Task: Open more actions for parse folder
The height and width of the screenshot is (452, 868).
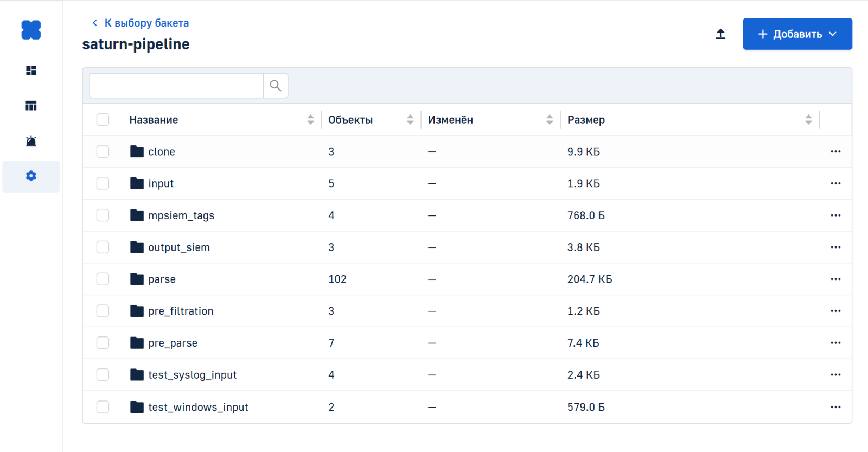Action: (835, 279)
